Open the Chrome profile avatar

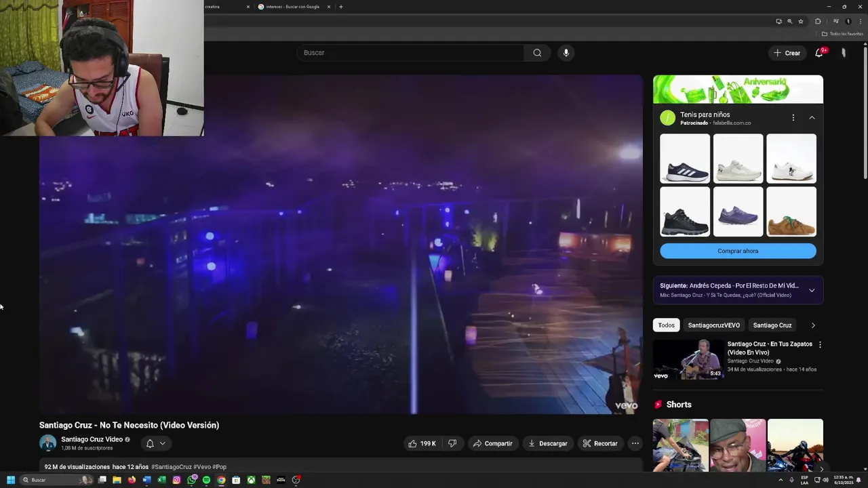(848, 21)
